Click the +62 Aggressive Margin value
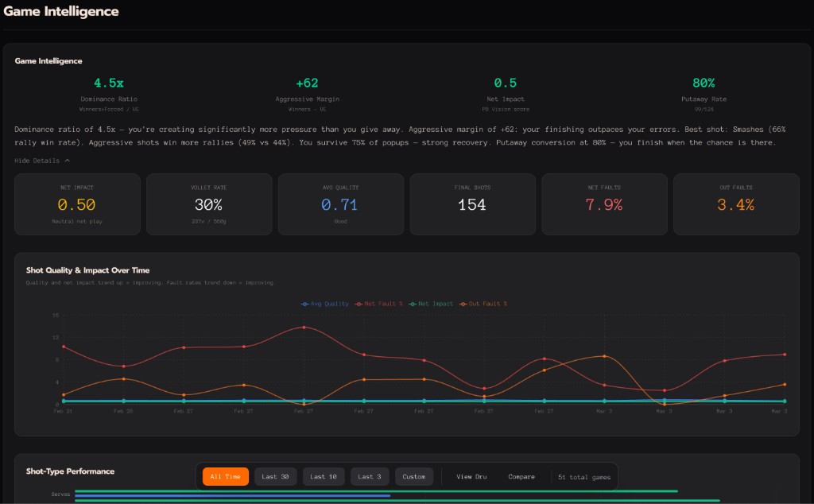Screen dimensions: 814x504 (x=307, y=83)
